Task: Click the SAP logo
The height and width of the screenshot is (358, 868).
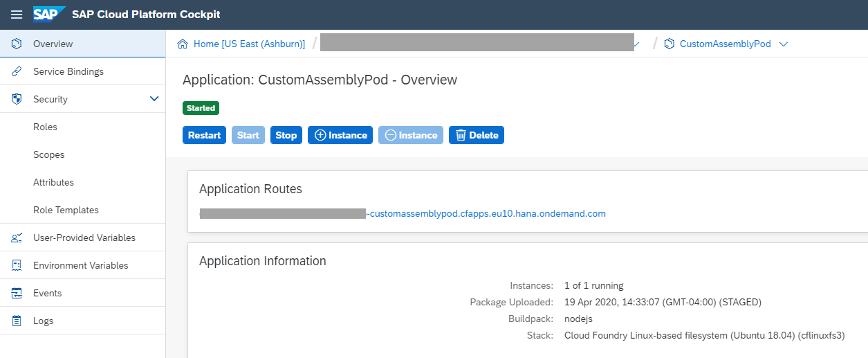Action: 49,15
